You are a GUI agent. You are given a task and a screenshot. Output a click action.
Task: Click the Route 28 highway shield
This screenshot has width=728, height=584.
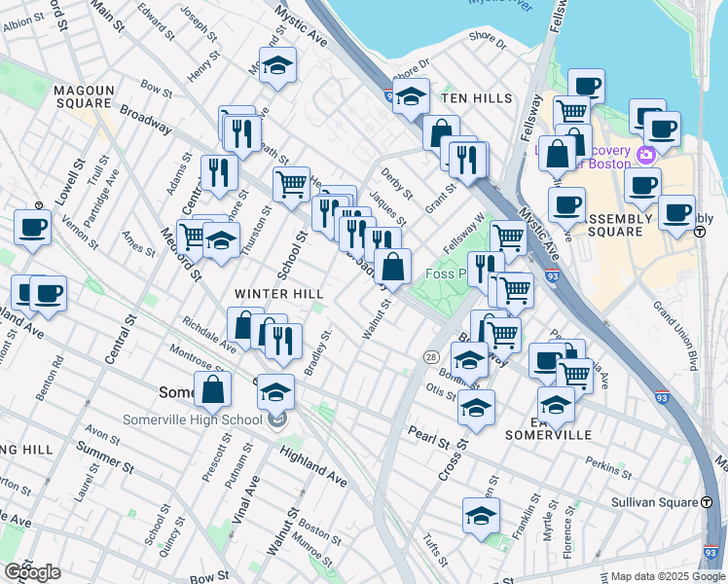point(431,357)
